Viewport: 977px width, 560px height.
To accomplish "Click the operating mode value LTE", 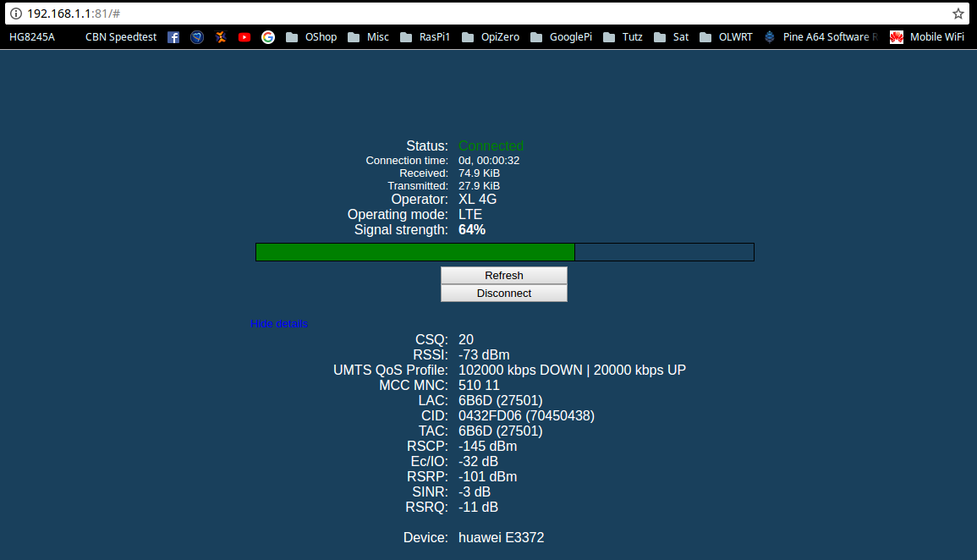I will click(x=470, y=214).
